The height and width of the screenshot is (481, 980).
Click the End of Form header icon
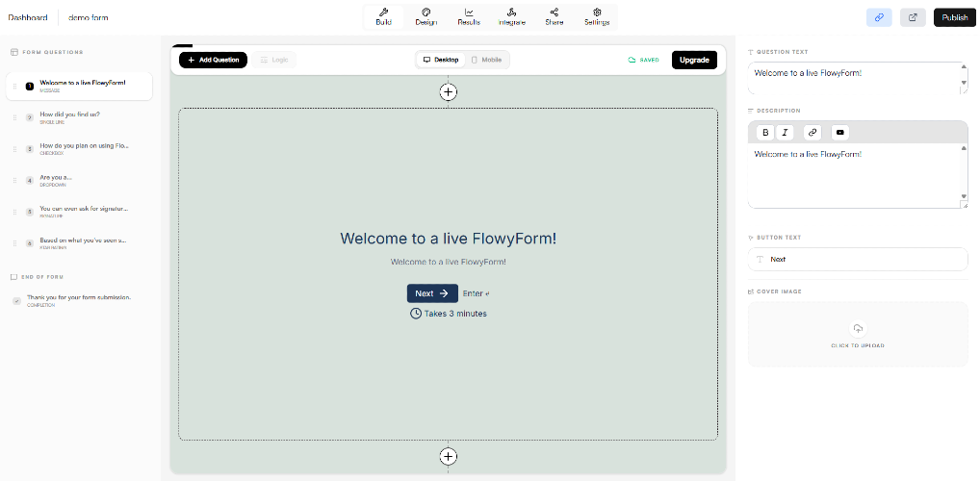tap(14, 277)
